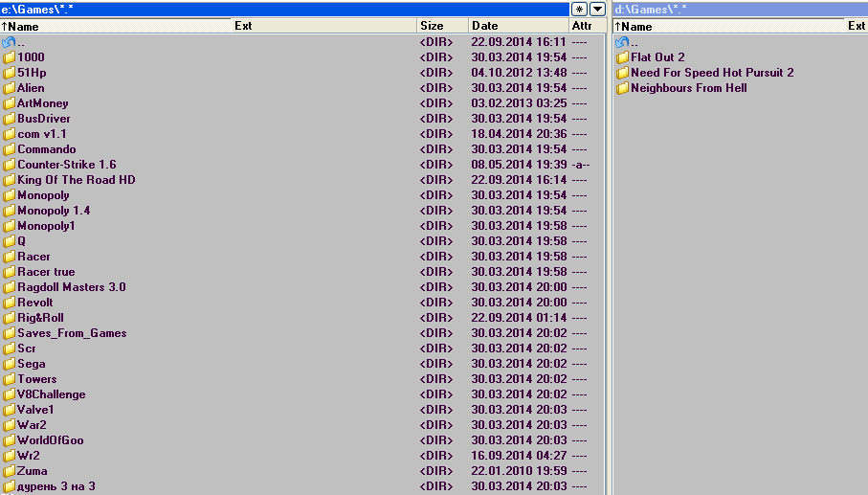This screenshot has height=495, width=868.
Task: Open directory hotlist asterisk button
Action: [x=579, y=10]
